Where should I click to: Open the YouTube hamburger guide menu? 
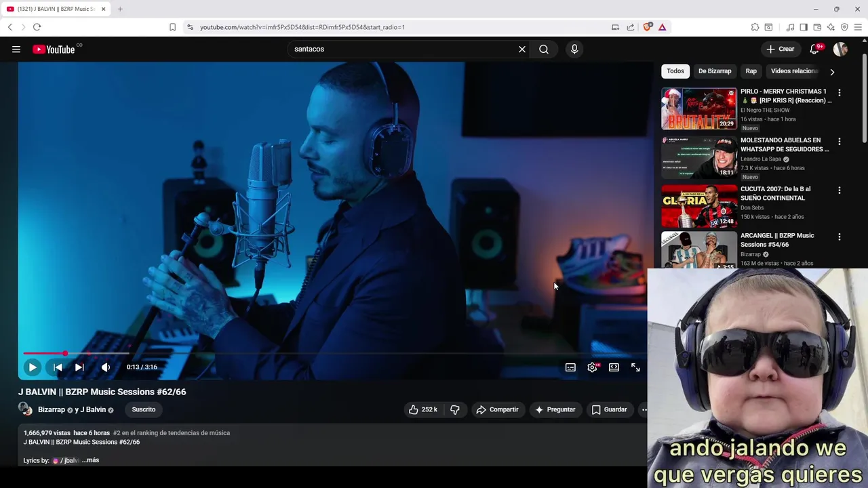click(x=16, y=49)
